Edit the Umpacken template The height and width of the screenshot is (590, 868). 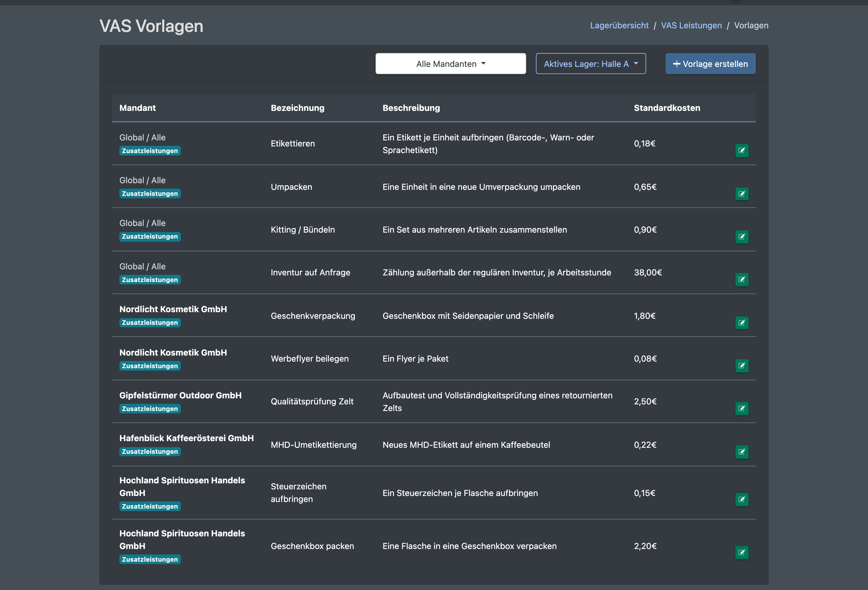(x=742, y=193)
